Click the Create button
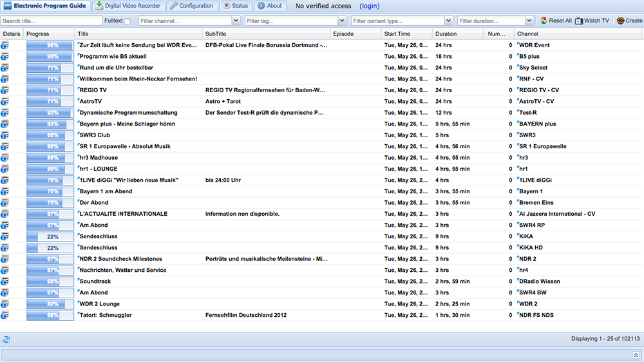Image resolution: width=644 pixels, height=362 pixels. coord(630,21)
